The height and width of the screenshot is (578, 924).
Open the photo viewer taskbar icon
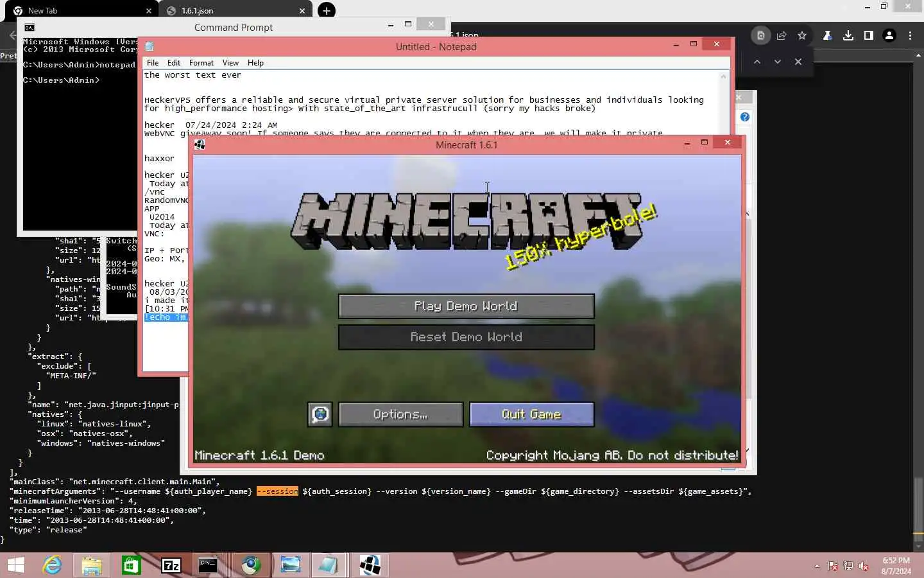point(291,565)
